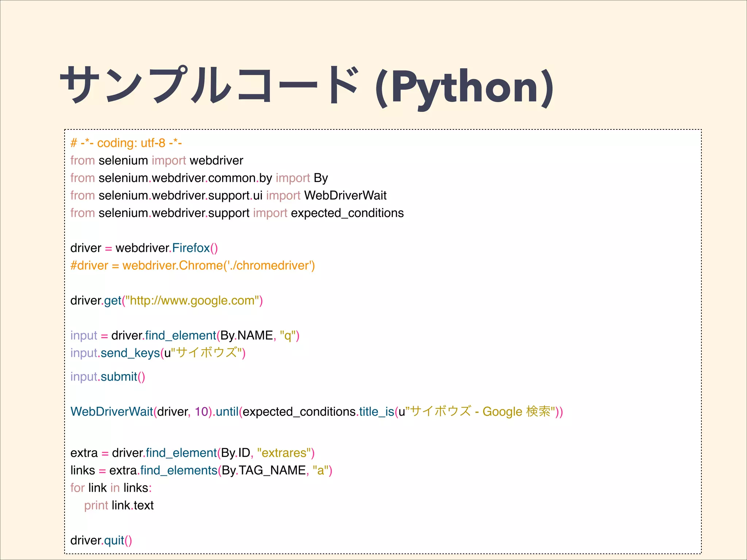Image resolution: width=747 pixels, height=560 pixels.
Task: Click the line importing expected_conditions
Action: (237, 213)
